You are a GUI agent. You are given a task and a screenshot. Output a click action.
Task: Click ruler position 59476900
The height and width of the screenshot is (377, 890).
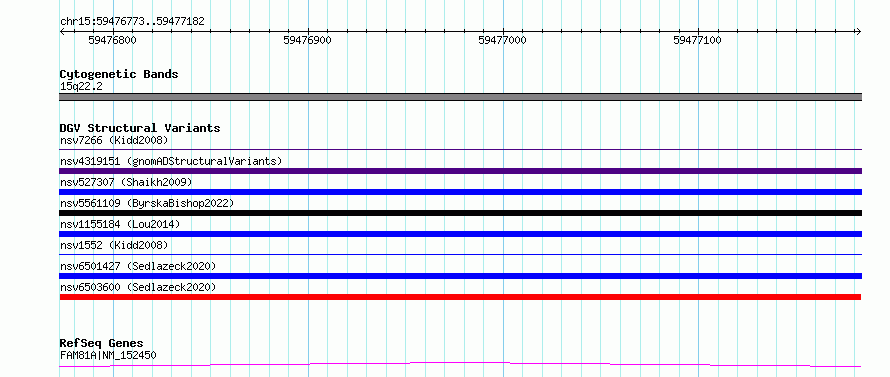click(307, 40)
